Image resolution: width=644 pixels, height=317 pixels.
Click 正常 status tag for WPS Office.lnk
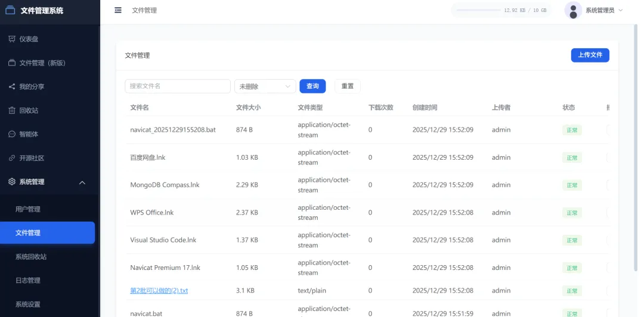(x=572, y=213)
